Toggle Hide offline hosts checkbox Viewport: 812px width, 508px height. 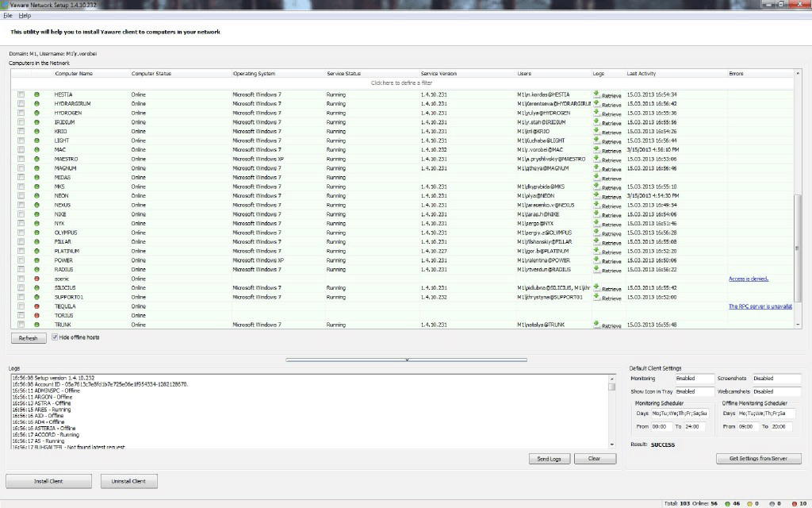55,337
